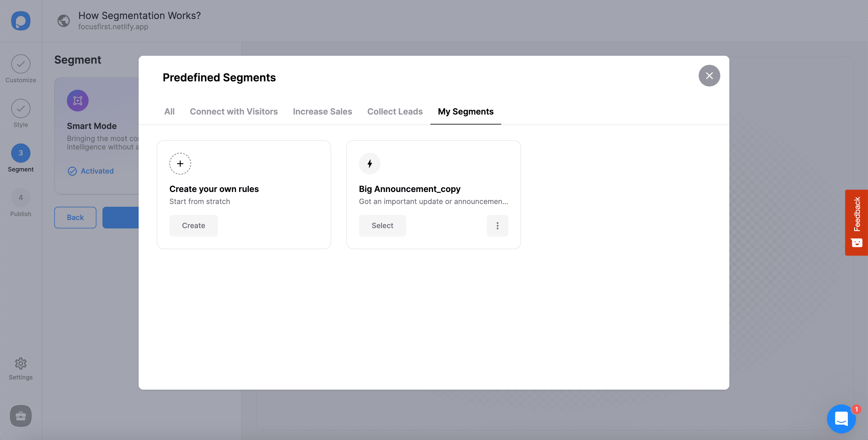Viewport: 868px width, 440px height.
Task: Click the globe icon next to the campaign title
Action: point(63,20)
